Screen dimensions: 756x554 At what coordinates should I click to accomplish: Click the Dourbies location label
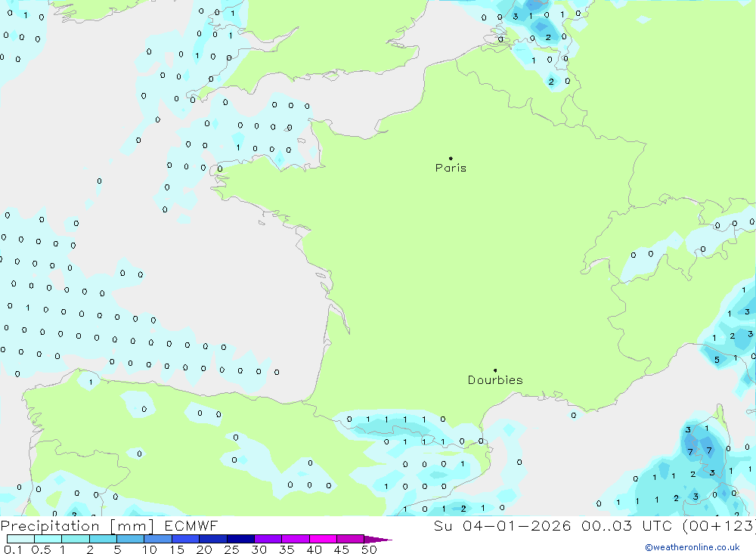pyautogui.click(x=495, y=380)
